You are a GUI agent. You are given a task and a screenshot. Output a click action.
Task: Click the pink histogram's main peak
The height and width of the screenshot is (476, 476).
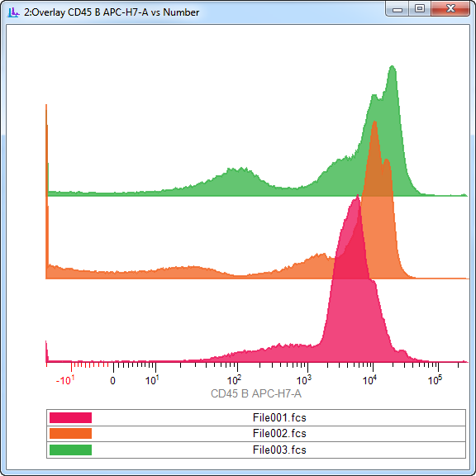[x=357, y=198]
